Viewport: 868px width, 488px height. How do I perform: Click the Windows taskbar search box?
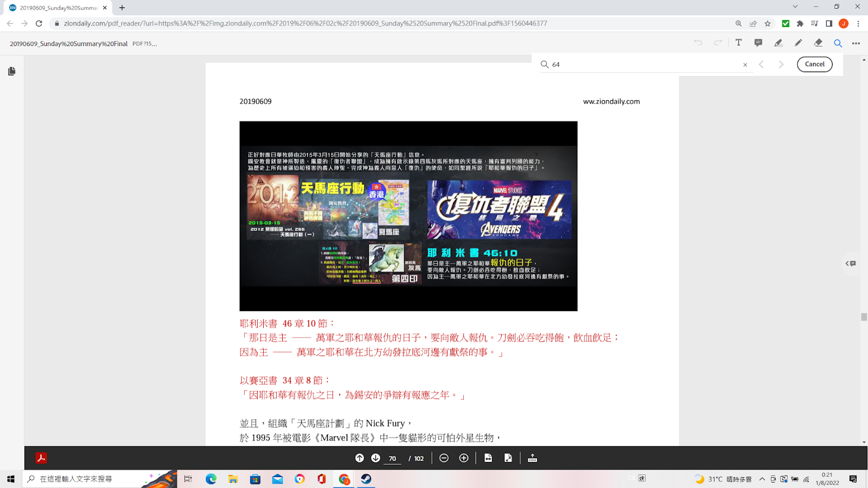[x=99, y=479]
